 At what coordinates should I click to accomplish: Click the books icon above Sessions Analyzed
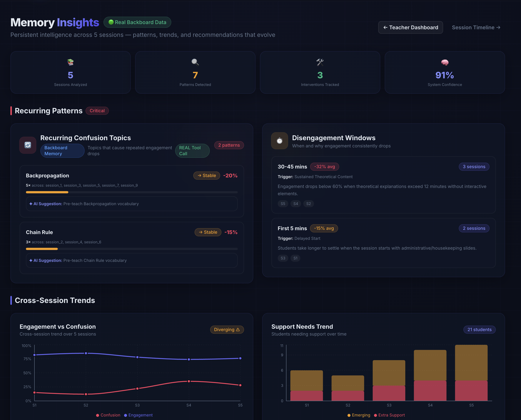[x=70, y=62]
